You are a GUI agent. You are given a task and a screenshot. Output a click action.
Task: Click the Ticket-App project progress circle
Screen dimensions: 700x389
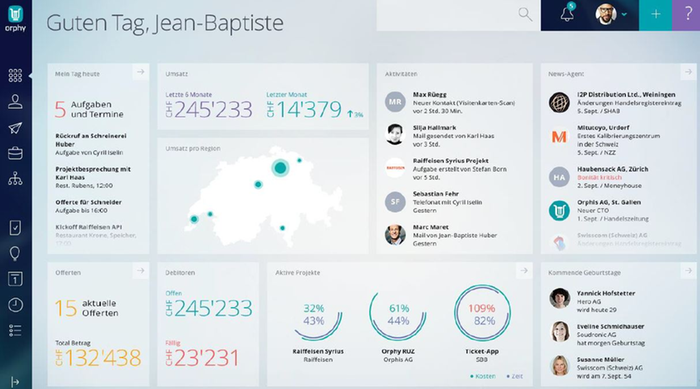pyautogui.click(x=482, y=313)
